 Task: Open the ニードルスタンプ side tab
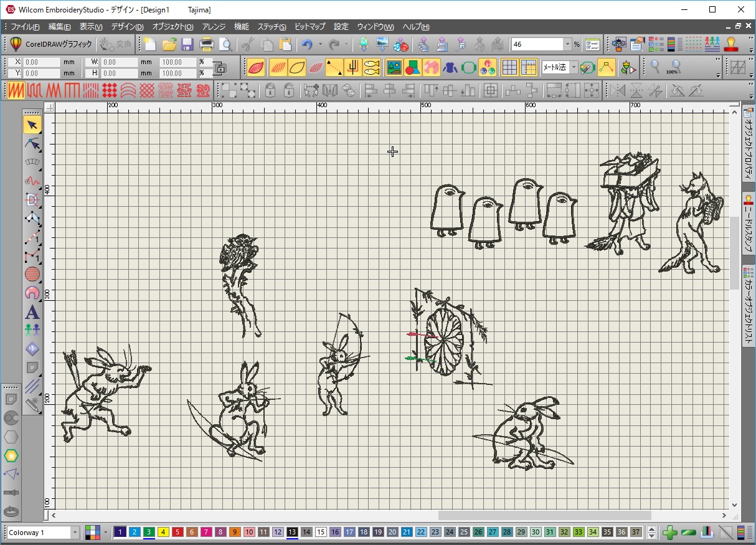pos(748,224)
